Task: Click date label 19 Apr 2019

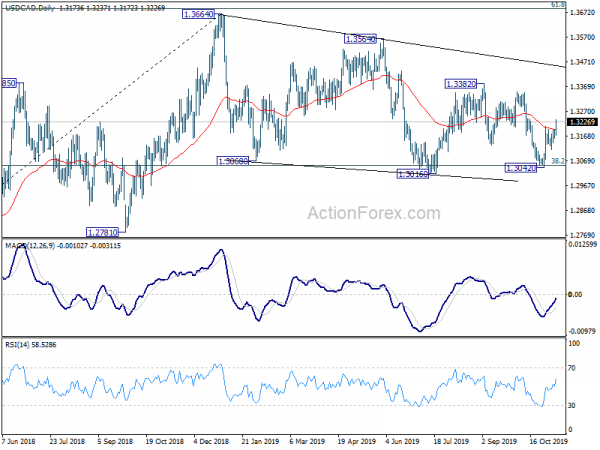Action: click(x=356, y=442)
